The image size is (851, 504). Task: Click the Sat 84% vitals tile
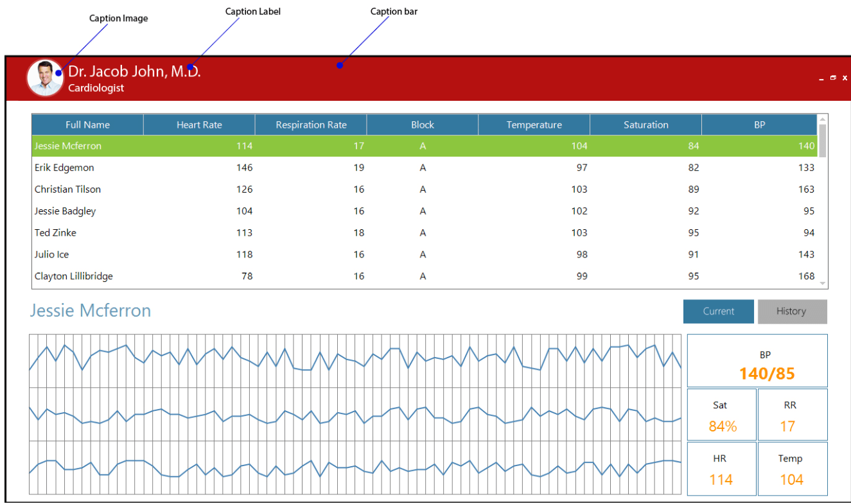[x=722, y=415]
